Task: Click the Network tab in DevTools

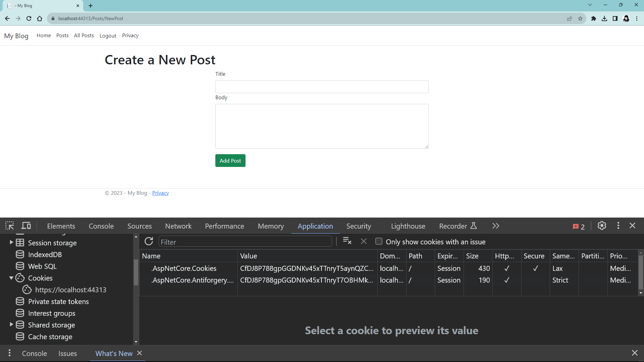Action: click(178, 226)
